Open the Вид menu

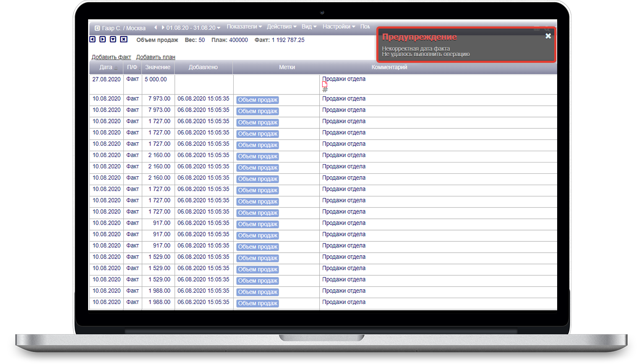pyautogui.click(x=309, y=27)
